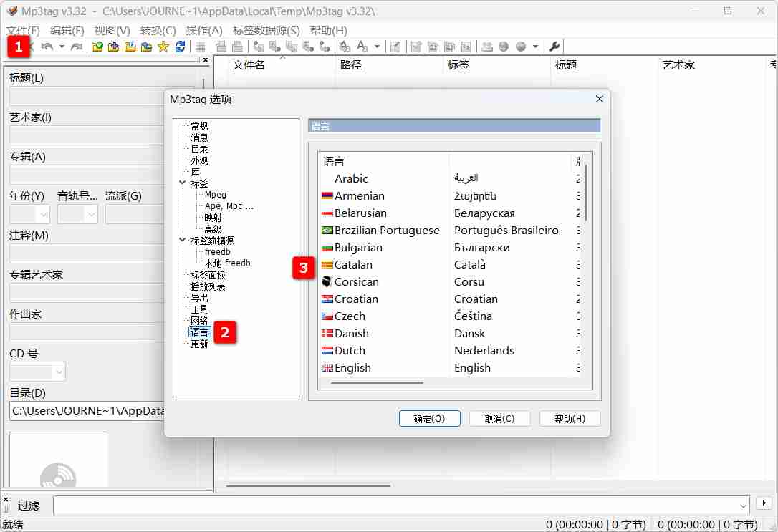The image size is (778, 532).
Task: Click the yellow star Favorites icon
Action: point(163,47)
